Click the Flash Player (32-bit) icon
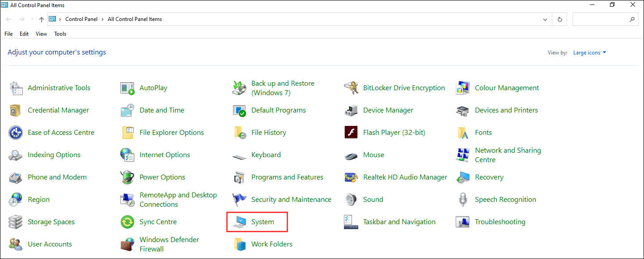Viewport: 644px width, 259px height. point(351,133)
